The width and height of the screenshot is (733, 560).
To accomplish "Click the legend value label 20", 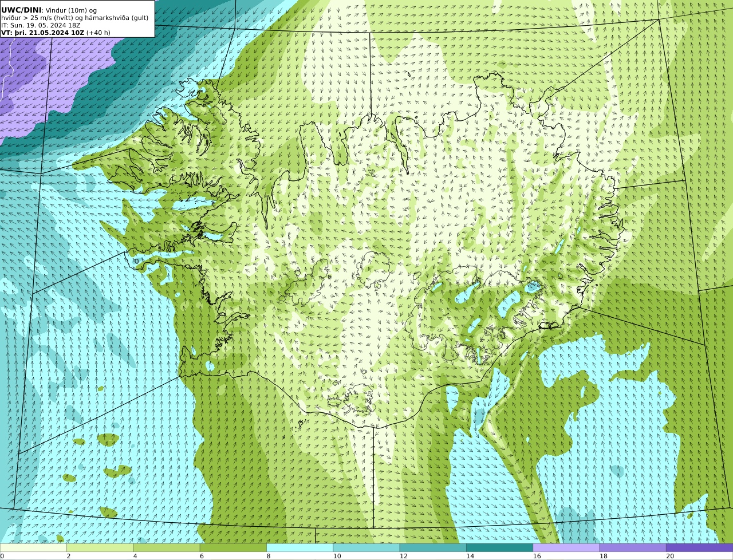I will (x=670, y=556).
